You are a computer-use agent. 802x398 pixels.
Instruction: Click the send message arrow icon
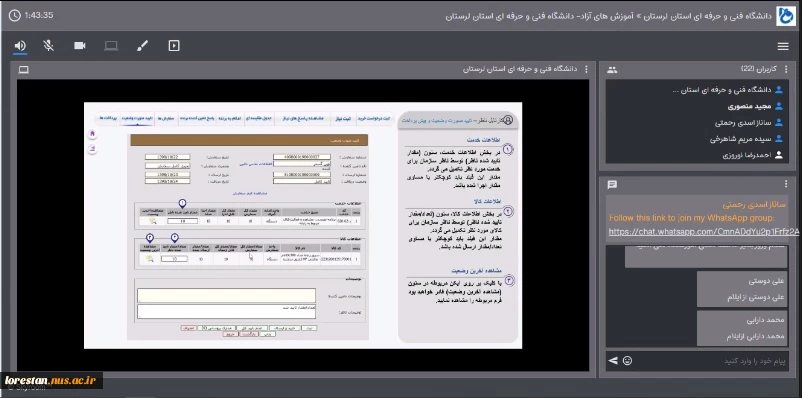[x=613, y=361]
